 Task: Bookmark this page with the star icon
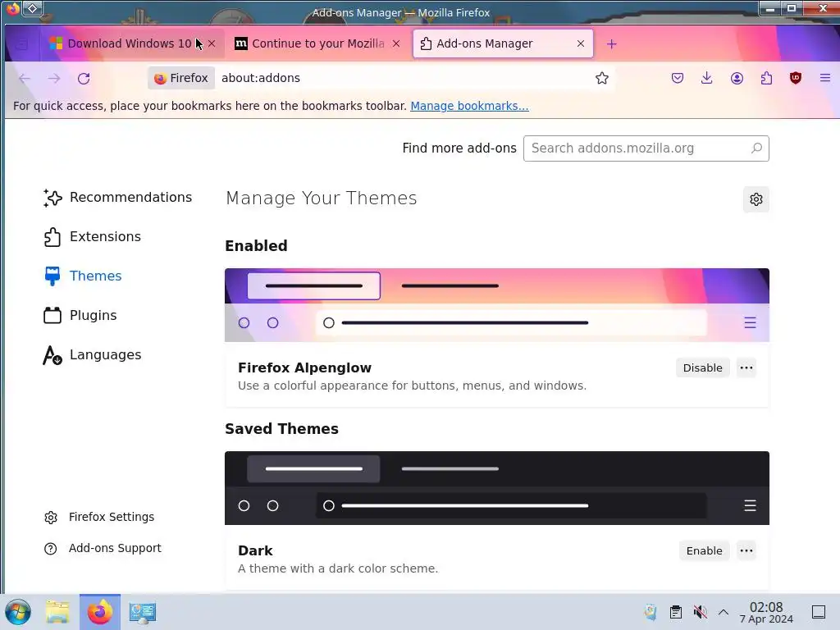point(601,78)
